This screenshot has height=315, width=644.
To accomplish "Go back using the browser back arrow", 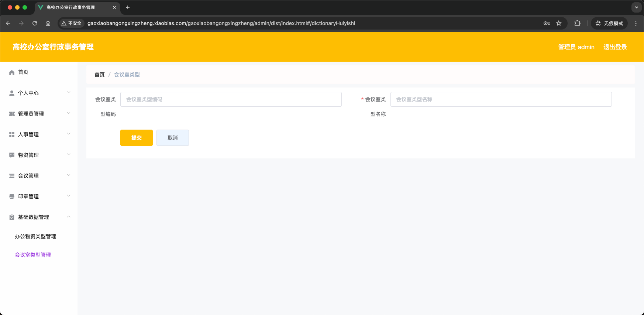I will point(8,23).
